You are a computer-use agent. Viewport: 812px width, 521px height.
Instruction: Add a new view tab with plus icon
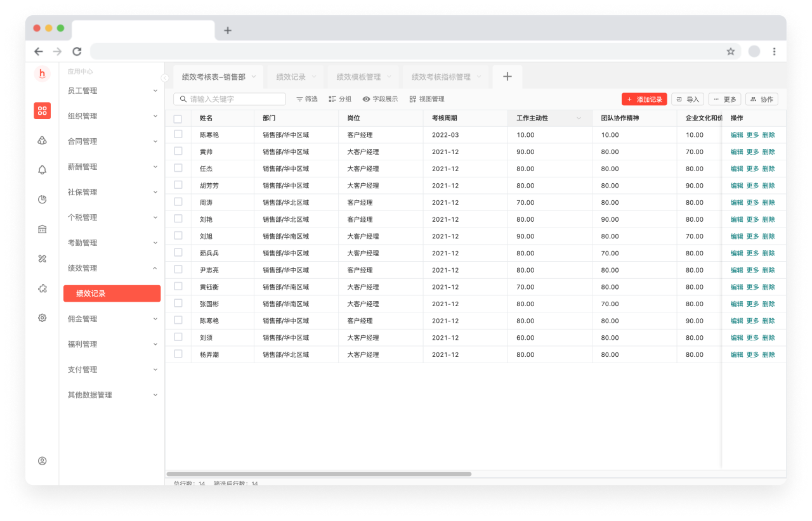[507, 77]
